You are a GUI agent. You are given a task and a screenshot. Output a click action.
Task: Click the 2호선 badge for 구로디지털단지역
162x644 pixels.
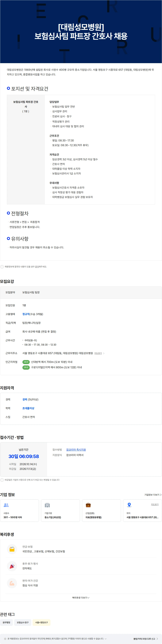pos(26,367)
